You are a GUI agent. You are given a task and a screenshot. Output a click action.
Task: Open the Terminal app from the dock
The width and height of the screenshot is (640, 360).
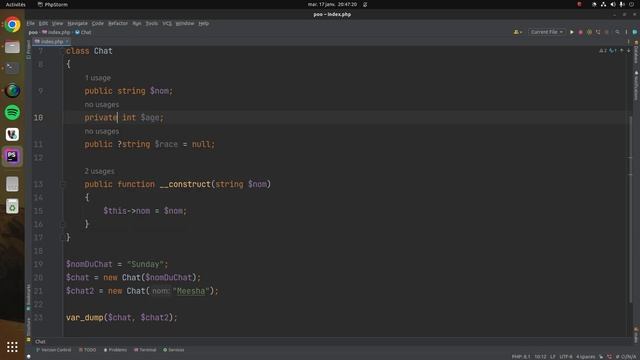[12, 68]
